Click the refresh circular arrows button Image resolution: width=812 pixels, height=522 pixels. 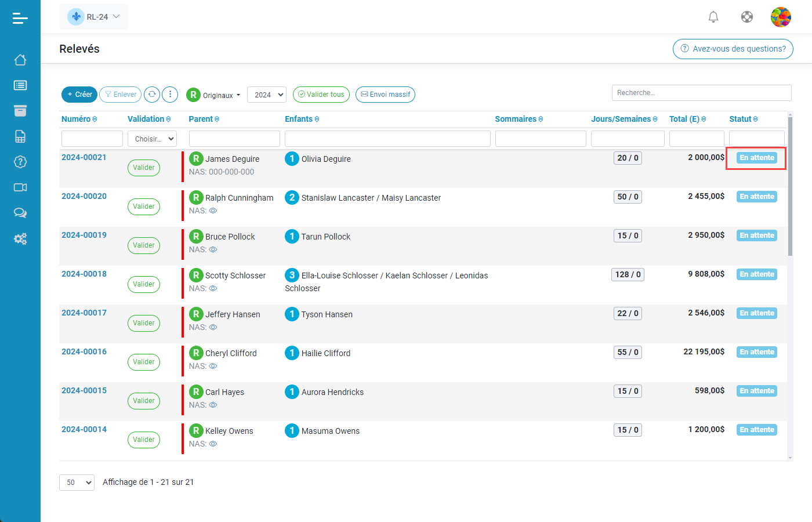152,95
